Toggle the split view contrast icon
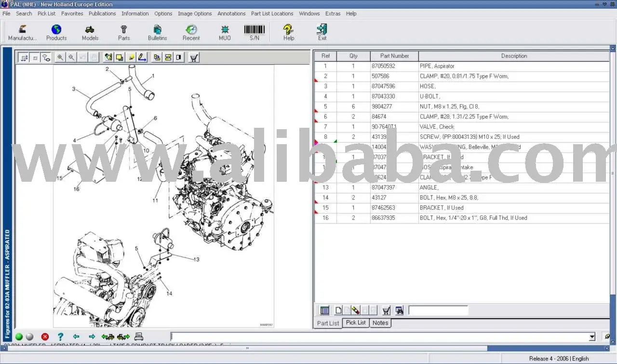The height and width of the screenshot is (364, 617). [179, 57]
